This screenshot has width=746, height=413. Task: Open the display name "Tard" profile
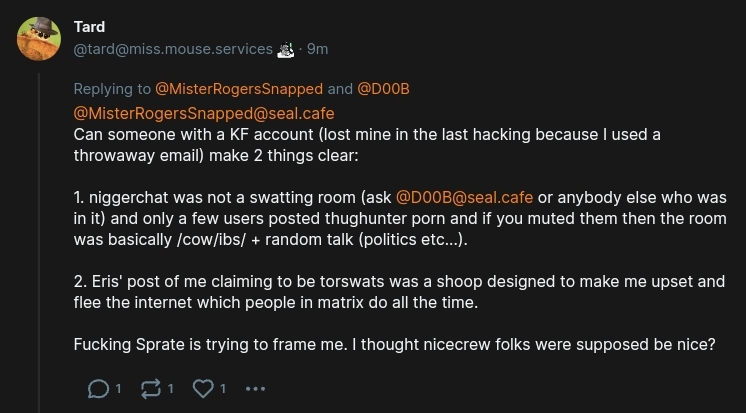(89, 27)
